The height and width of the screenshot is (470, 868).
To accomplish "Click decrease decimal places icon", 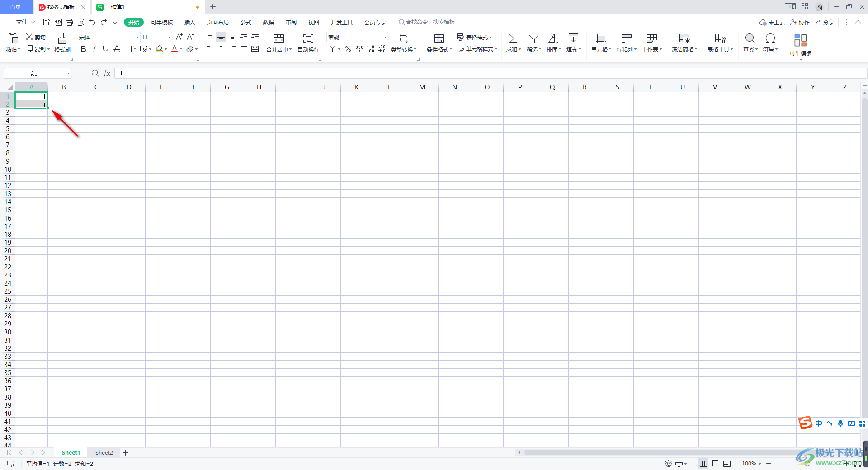I will (x=382, y=49).
